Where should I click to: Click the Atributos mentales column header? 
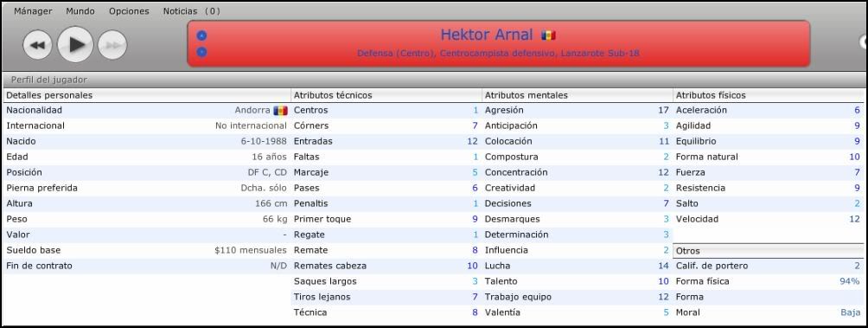click(526, 95)
